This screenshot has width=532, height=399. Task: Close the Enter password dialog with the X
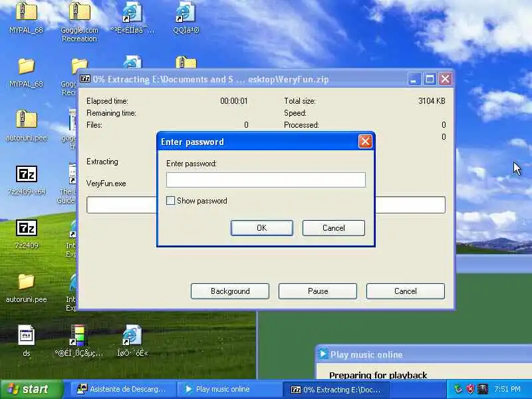(x=365, y=142)
